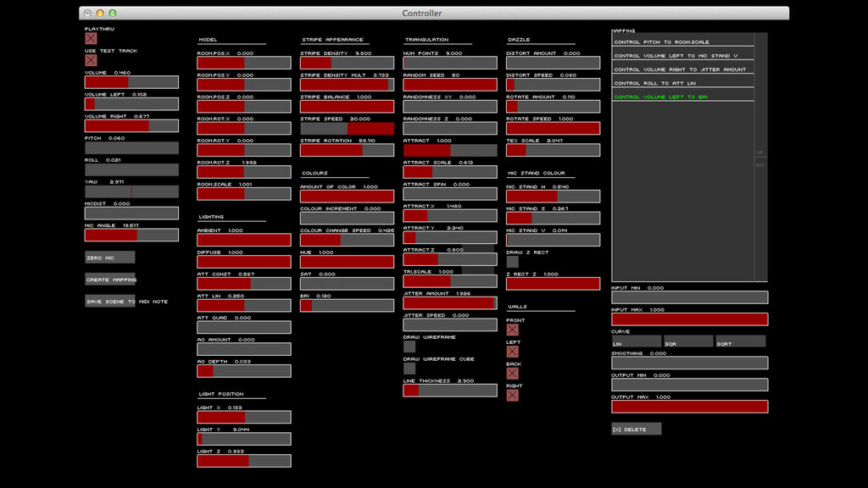868x488 pixels.
Task: Click the Stripe Density slider
Action: pos(347,63)
